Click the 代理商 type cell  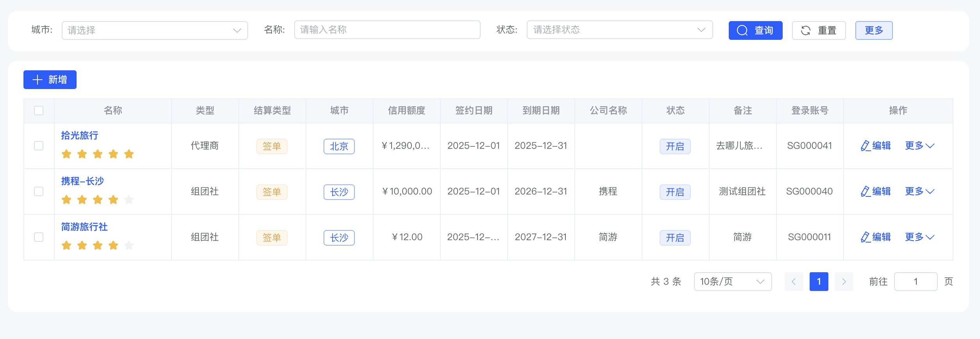point(205,146)
